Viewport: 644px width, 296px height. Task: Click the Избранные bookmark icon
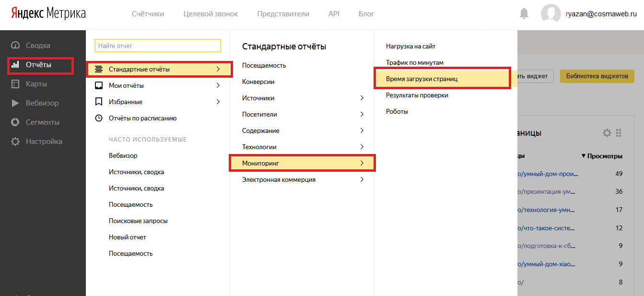coord(99,102)
